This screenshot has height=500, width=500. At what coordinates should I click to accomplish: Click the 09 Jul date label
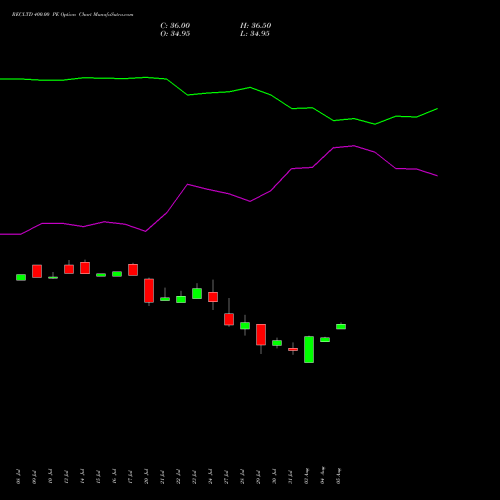[x=34, y=477]
